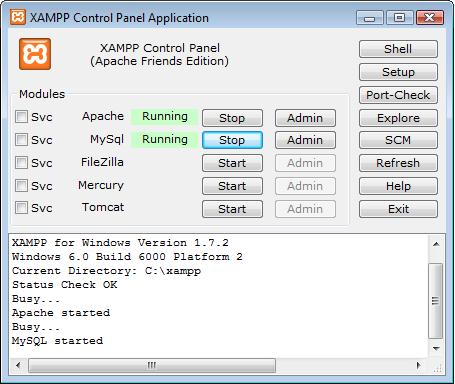
Task: Click the 'XAMPP for Windows Version 1.7.2' line
Action: click(120, 243)
